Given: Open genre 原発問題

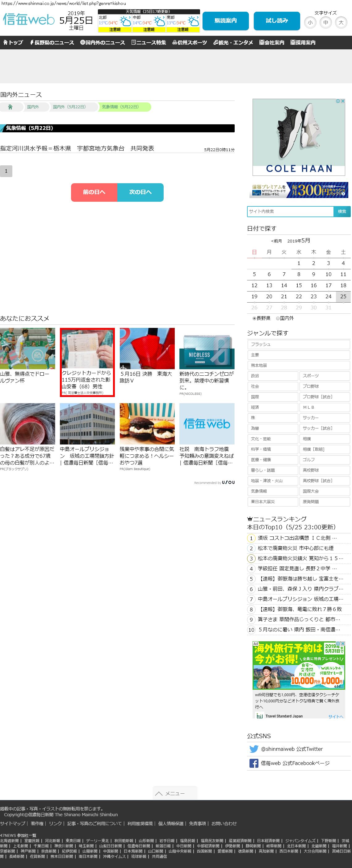Looking at the screenshot, I should pyautogui.click(x=325, y=502).
